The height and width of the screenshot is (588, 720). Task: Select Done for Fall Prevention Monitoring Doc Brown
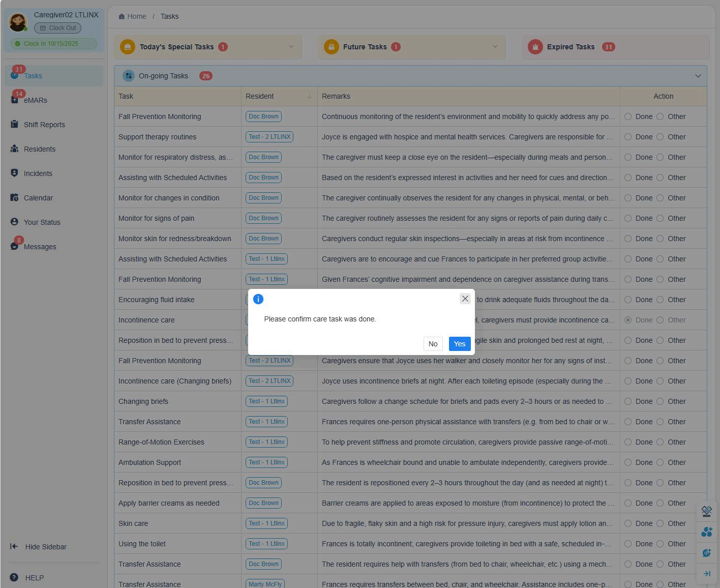point(628,116)
